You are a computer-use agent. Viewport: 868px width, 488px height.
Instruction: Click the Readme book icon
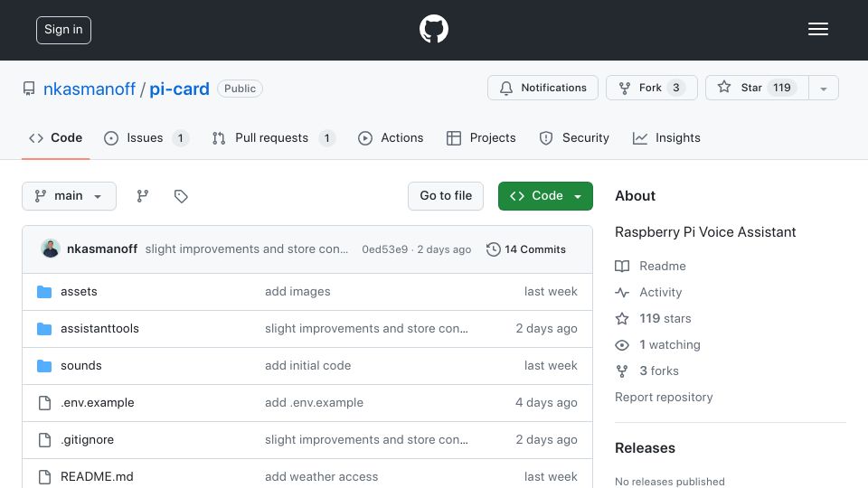click(x=622, y=266)
